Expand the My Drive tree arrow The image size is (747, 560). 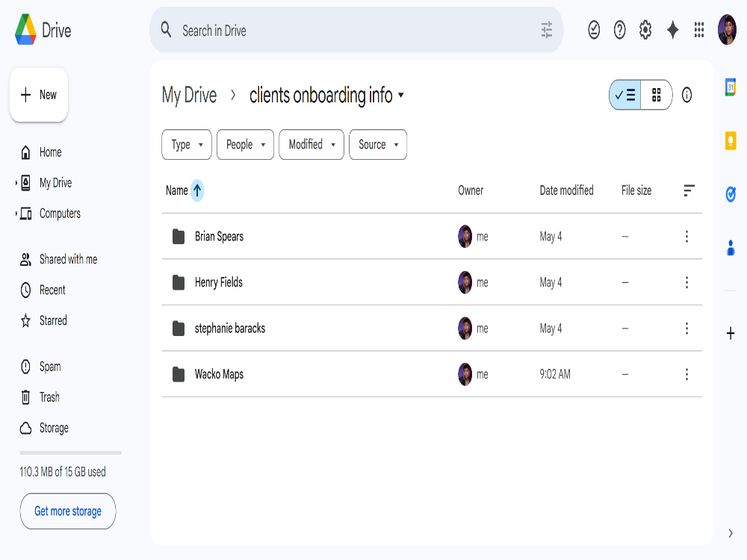pyautogui.click(x=16, y=183)
